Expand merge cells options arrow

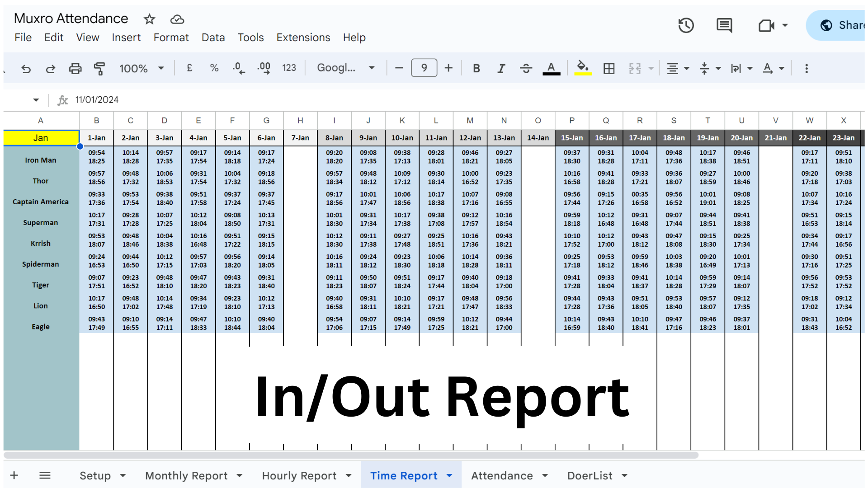pyautogui.click(x=651, y=69)
